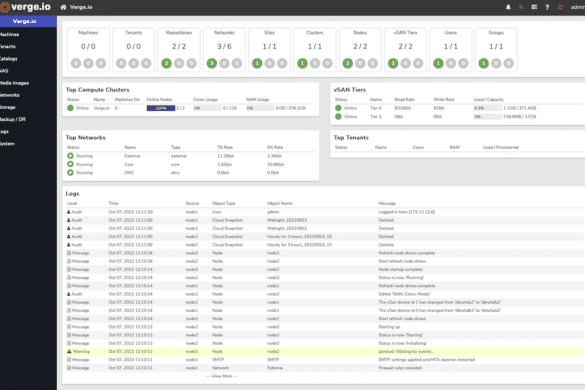
Task: Open Media Images in the sidebar
Action: (14, 83)
